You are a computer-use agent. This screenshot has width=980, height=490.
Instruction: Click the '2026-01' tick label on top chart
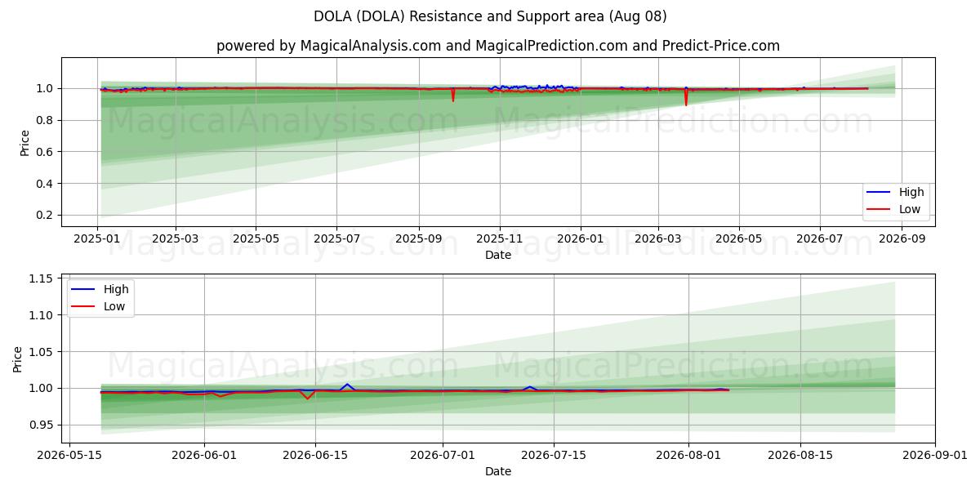tap(581, 239)
